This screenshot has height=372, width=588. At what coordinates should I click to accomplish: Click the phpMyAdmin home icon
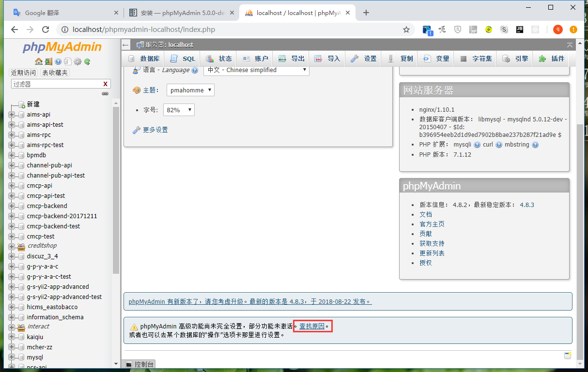38,61
